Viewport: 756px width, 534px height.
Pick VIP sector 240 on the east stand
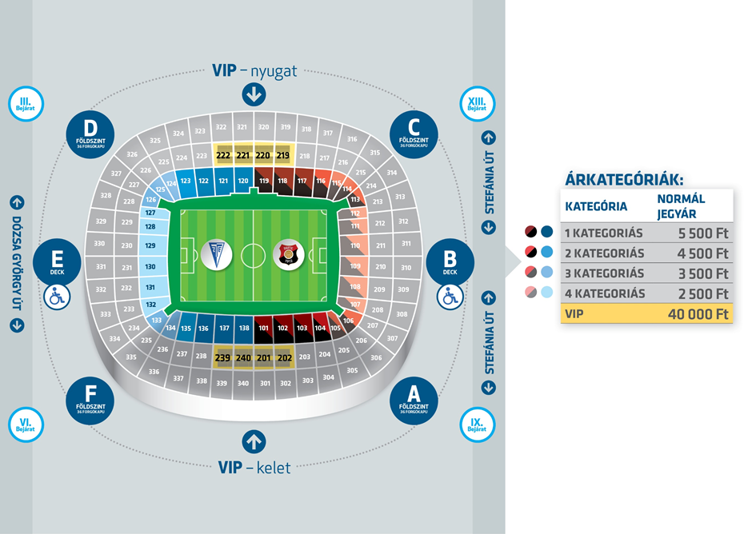tap(243, 357)
